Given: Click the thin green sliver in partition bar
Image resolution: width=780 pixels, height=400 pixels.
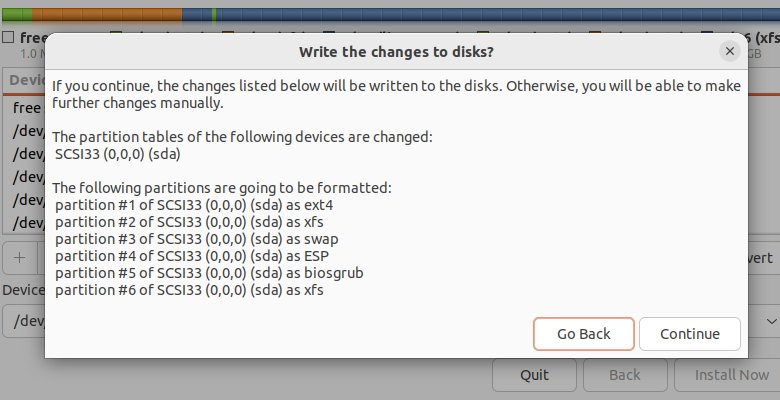Looking at the screenshot, I should click(213, 15).
